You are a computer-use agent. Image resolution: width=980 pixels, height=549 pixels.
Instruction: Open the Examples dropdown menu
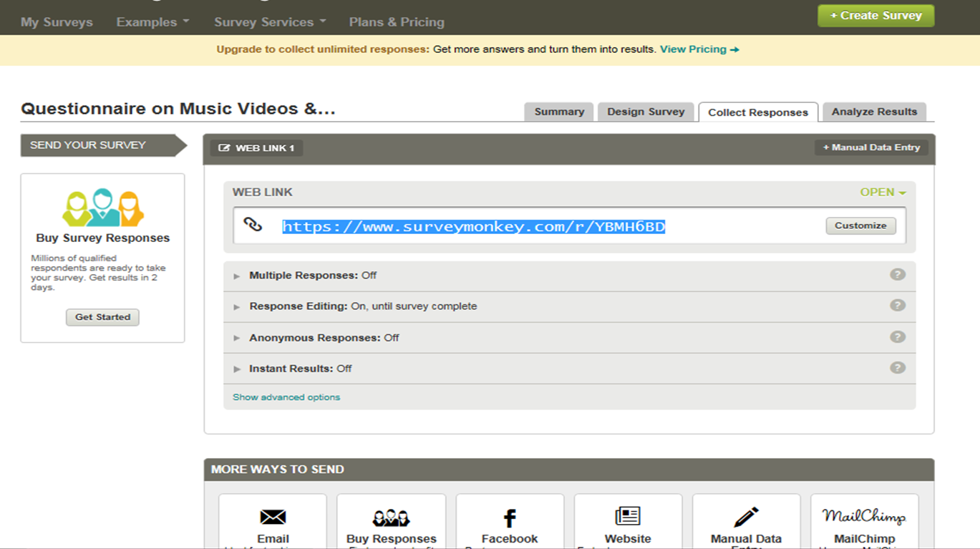(x=152, y=22)
